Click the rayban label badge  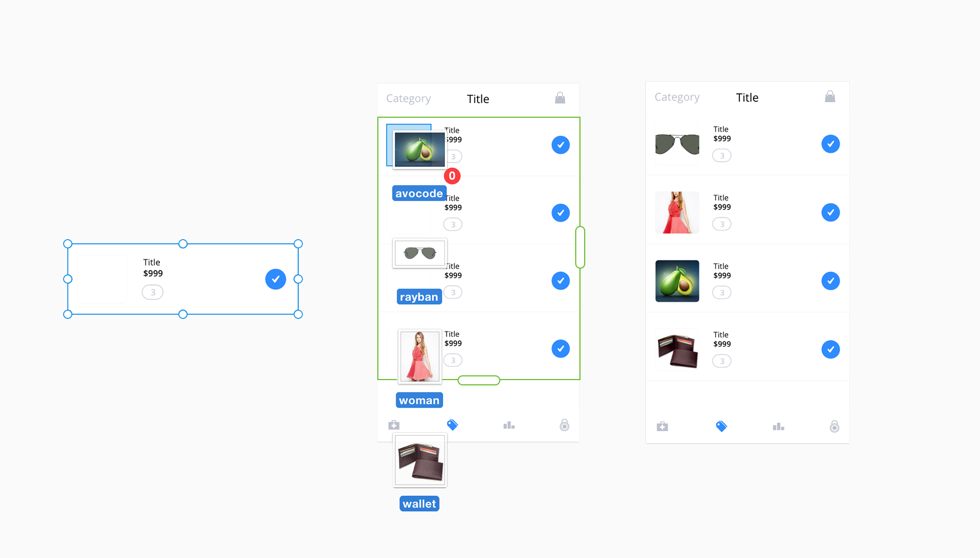419,297
